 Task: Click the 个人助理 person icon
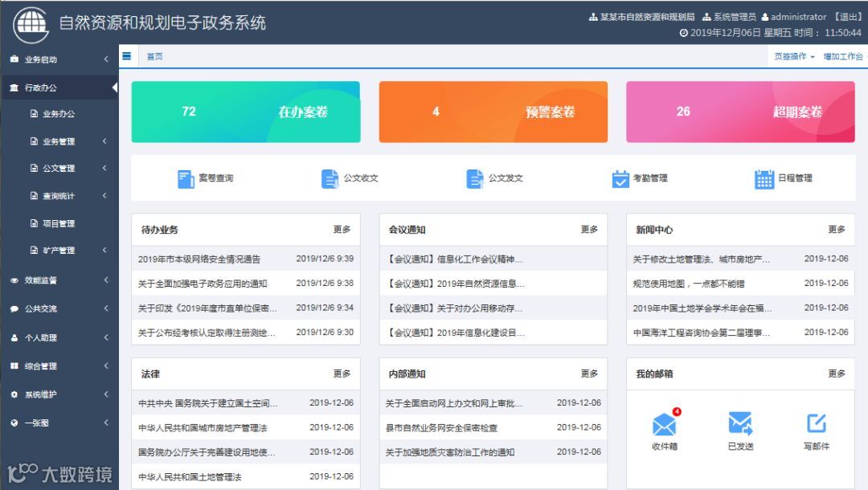click(x=14, y=337)
